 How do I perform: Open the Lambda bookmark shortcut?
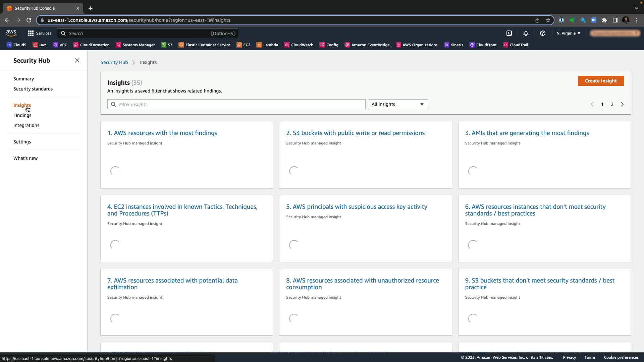pos(267,45)
